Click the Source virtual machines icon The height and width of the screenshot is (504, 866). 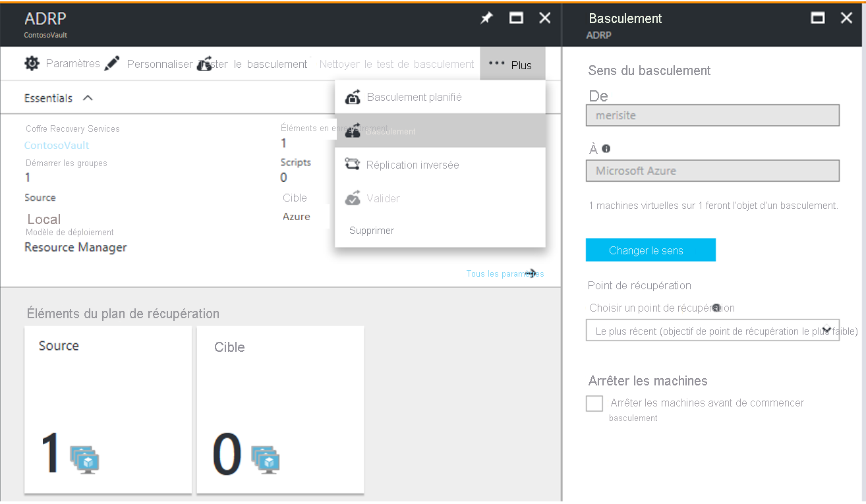click(84, 459)
